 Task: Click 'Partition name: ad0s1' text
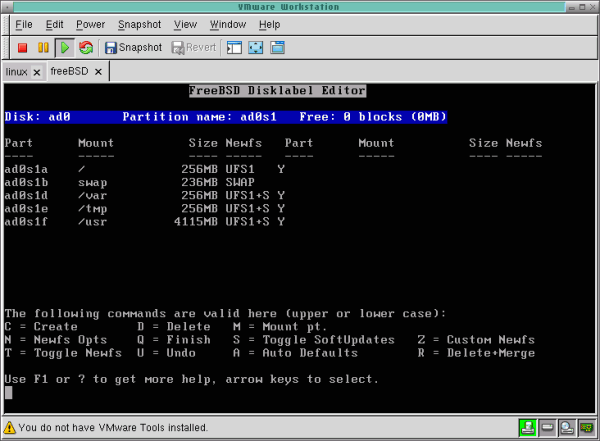tap(199, 117)
